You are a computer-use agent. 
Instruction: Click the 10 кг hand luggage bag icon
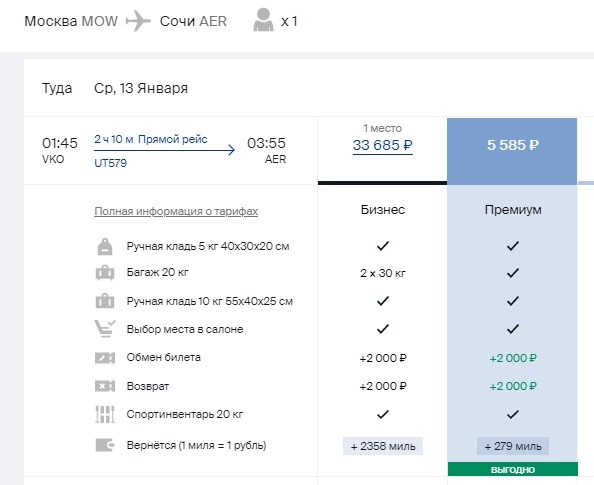click(x=105, y=301)
